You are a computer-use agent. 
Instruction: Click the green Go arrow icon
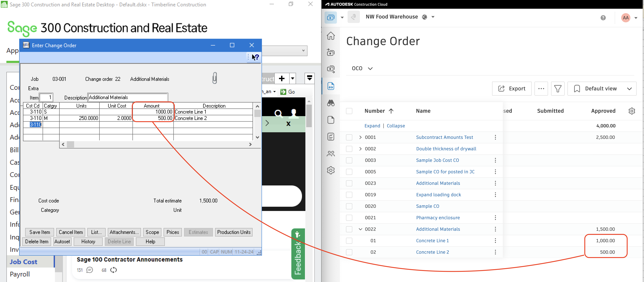(x=283, y=92)
